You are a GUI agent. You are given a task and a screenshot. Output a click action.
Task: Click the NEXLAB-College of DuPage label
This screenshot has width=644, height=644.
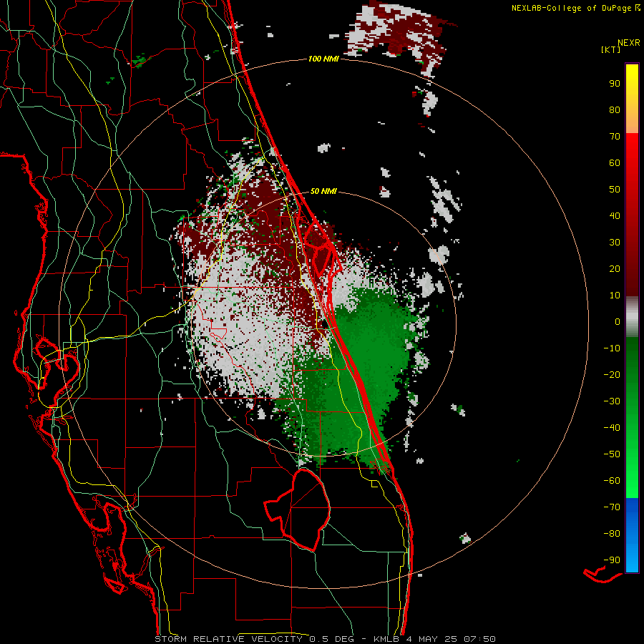point(576,8)
